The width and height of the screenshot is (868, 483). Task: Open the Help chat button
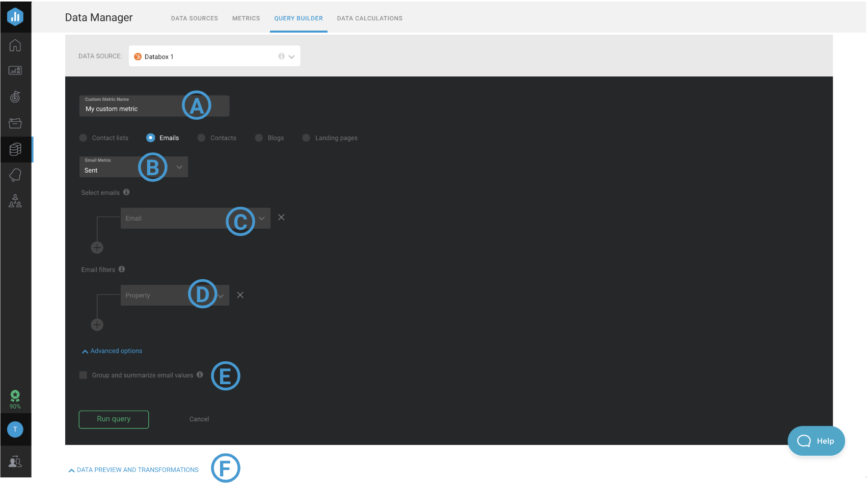[816, 441]
